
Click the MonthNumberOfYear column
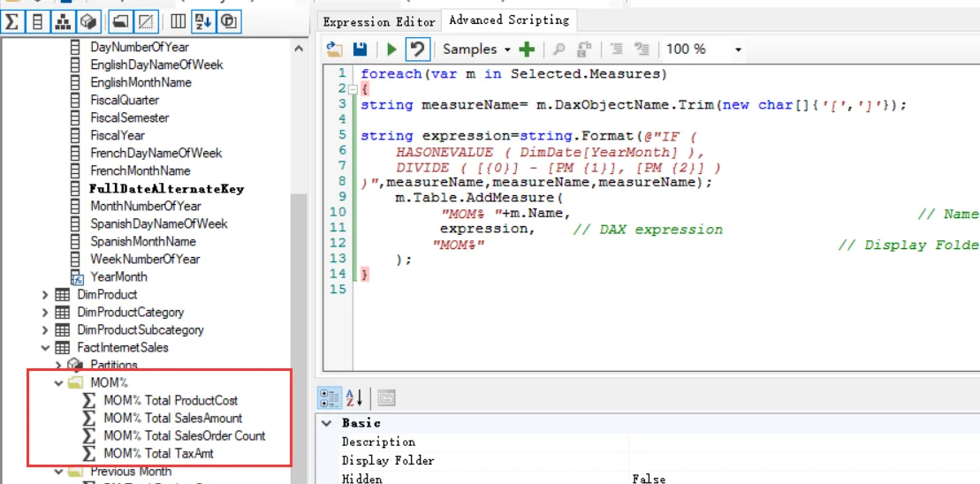146,206
